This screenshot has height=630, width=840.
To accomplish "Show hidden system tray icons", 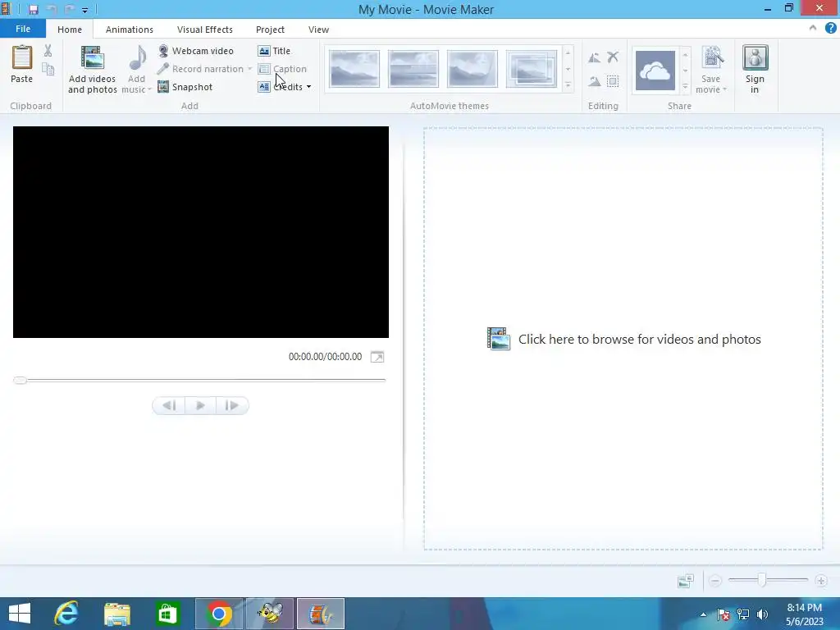I will coord(703,614).
